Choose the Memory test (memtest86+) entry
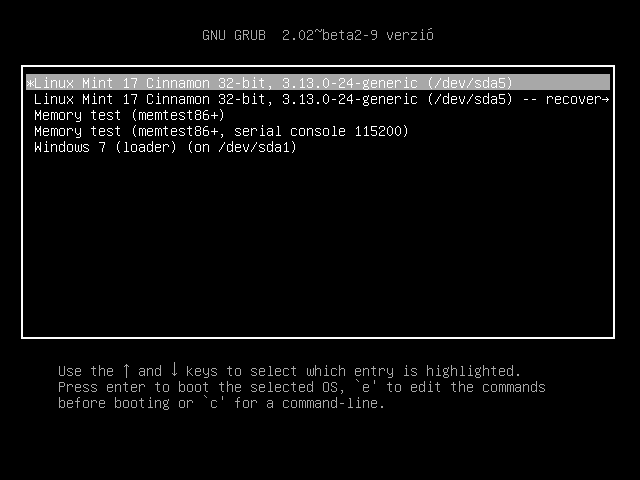 [x=129, y=115]
